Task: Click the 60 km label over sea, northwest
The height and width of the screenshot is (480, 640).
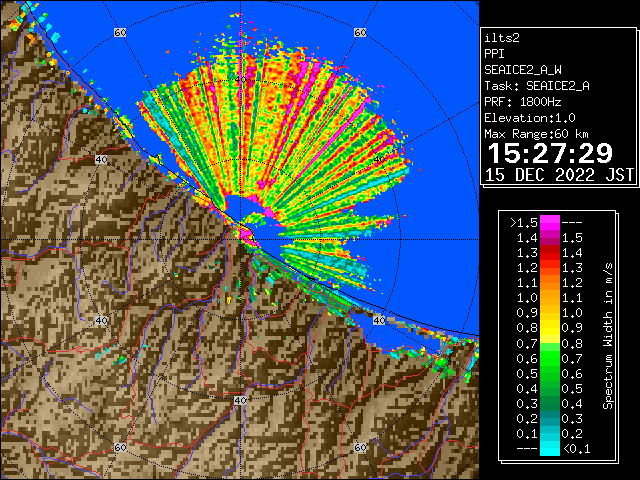Action: 120,32
